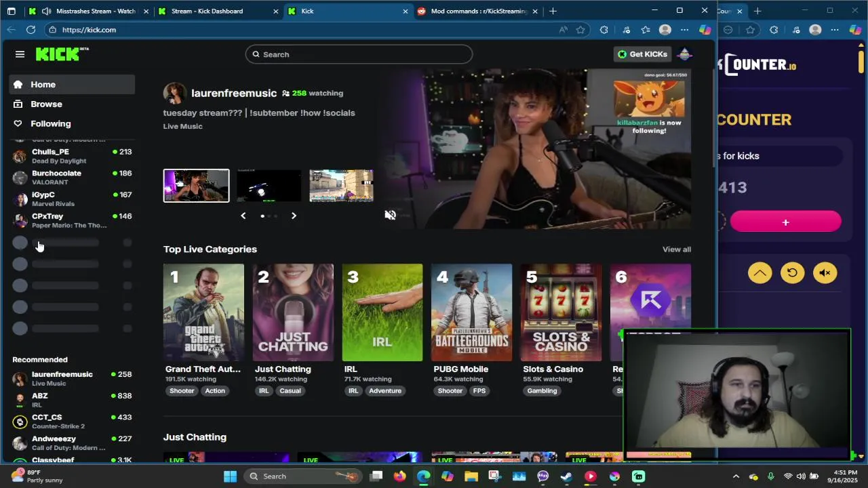Open Copilot icon in front browser

tap(705, 30)
